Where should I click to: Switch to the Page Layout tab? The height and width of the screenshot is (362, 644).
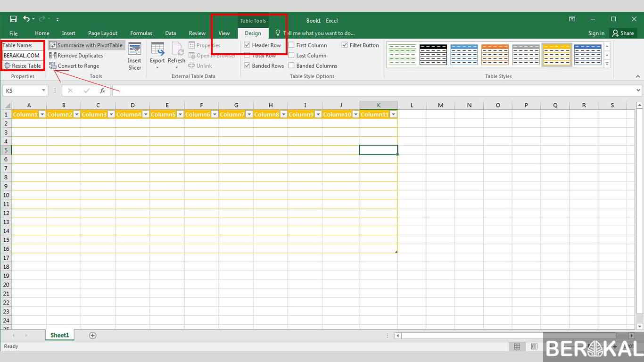point(103,33)
